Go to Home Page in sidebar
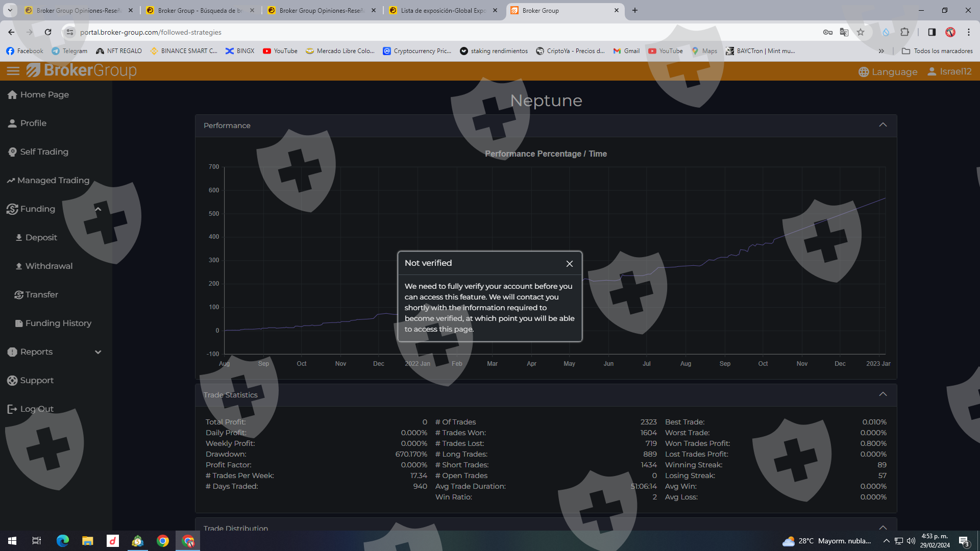Viewport: 980px width, 551px height. click(44, 95)
